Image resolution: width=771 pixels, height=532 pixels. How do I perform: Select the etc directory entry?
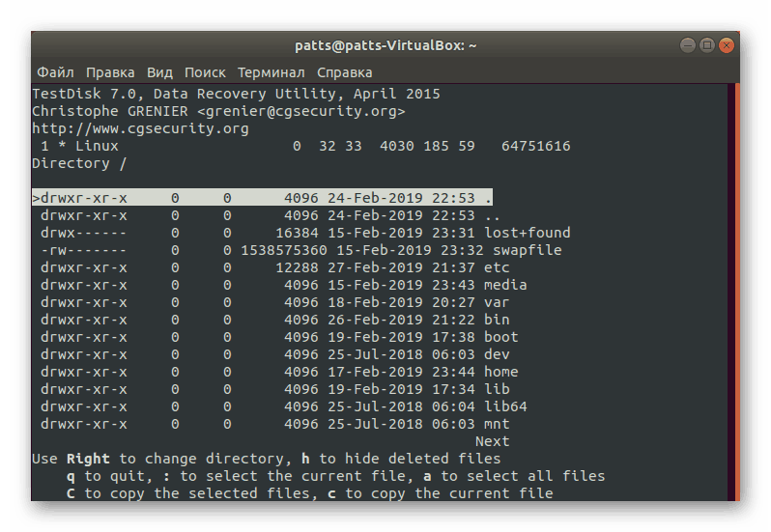click(x=274, y=267)
